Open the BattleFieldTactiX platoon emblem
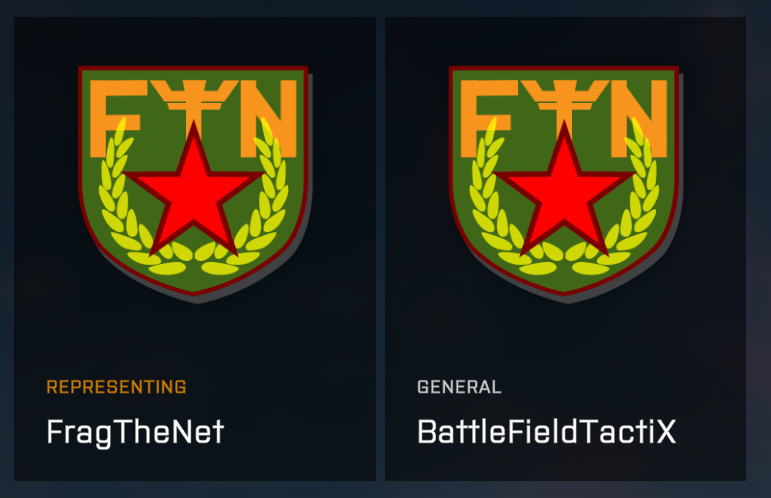This screenshot has height=498, width=771. 565,184
